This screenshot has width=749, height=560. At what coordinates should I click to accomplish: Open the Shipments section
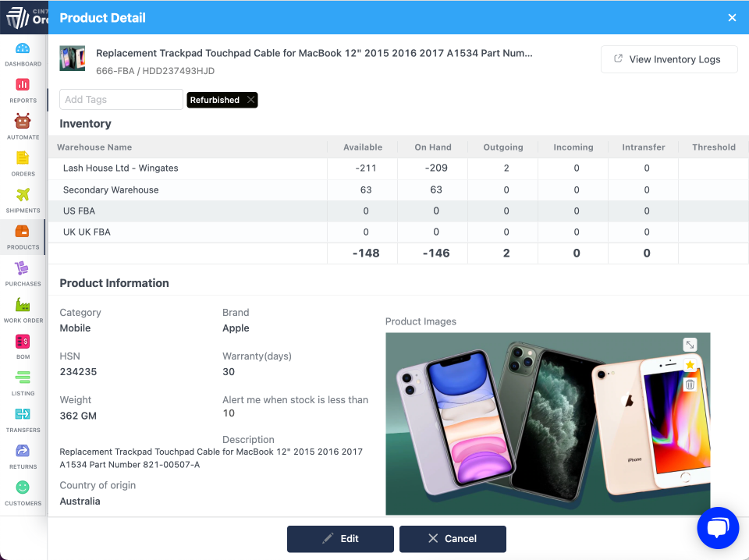coord(23,200)
